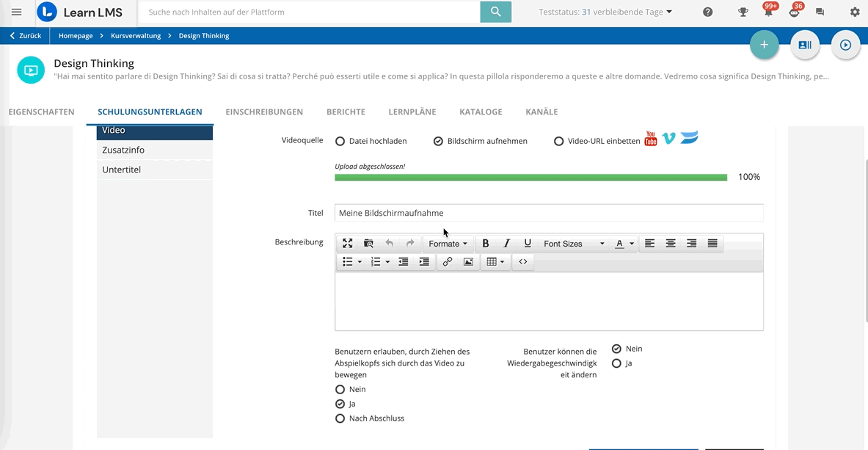
Task: Expand the Teststatus verbleibende Tage dropdown
Action: (x=605, y=12)
